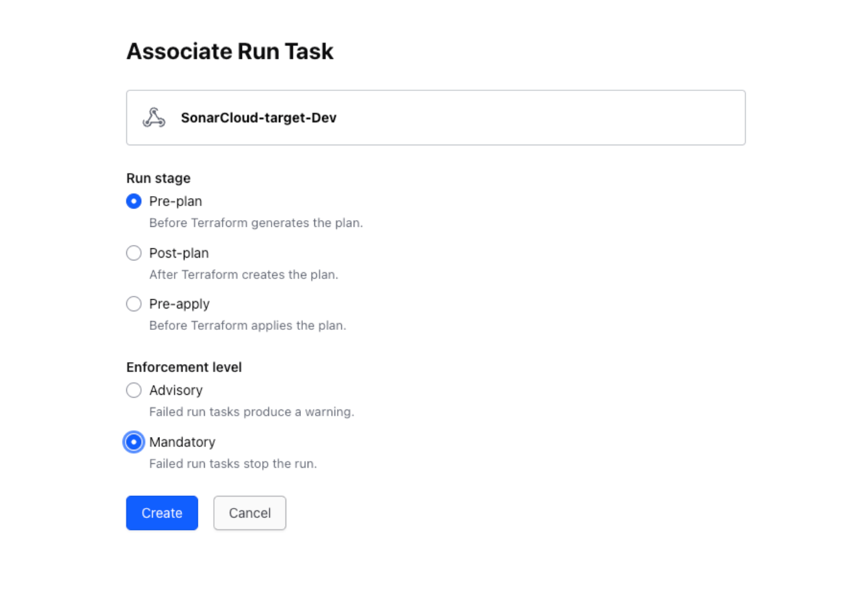This screenshot has height=609, width=868.
Task: Click the "Pre-apply" label text
Action: click(179, 304)
